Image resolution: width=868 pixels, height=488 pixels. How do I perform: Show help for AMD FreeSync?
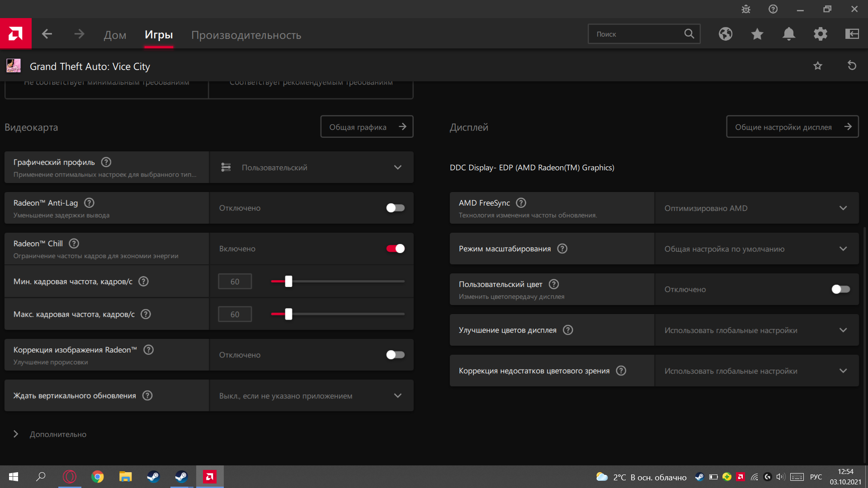click(x=521, y=203)
